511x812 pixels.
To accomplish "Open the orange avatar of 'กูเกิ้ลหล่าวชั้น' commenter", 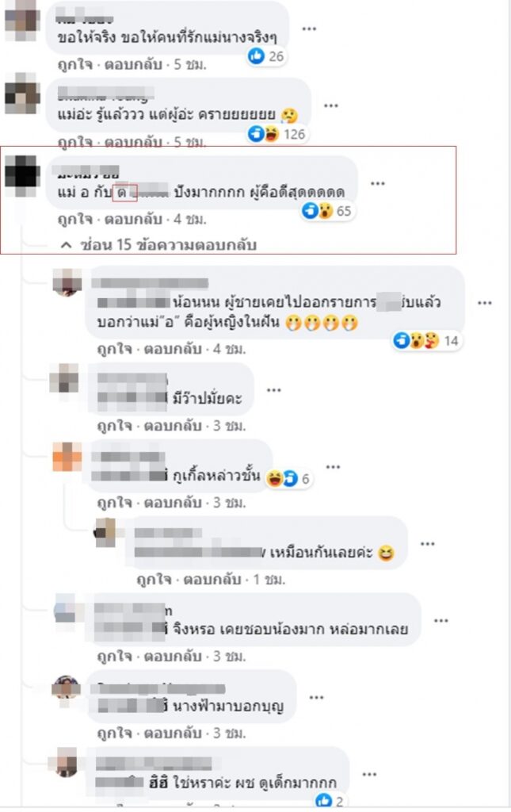I will pos(67,457).
